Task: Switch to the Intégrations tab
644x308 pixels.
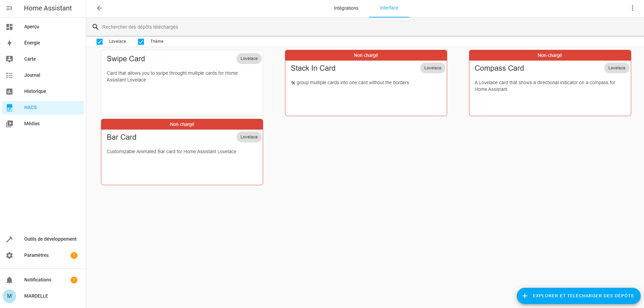Action: (x=346, y=8)
